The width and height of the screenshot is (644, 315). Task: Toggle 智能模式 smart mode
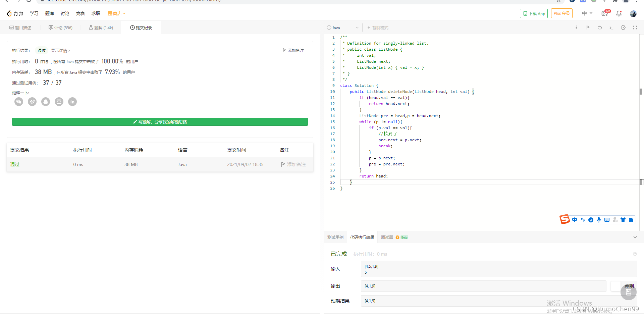pyautogui.click(x=378, y=28)
